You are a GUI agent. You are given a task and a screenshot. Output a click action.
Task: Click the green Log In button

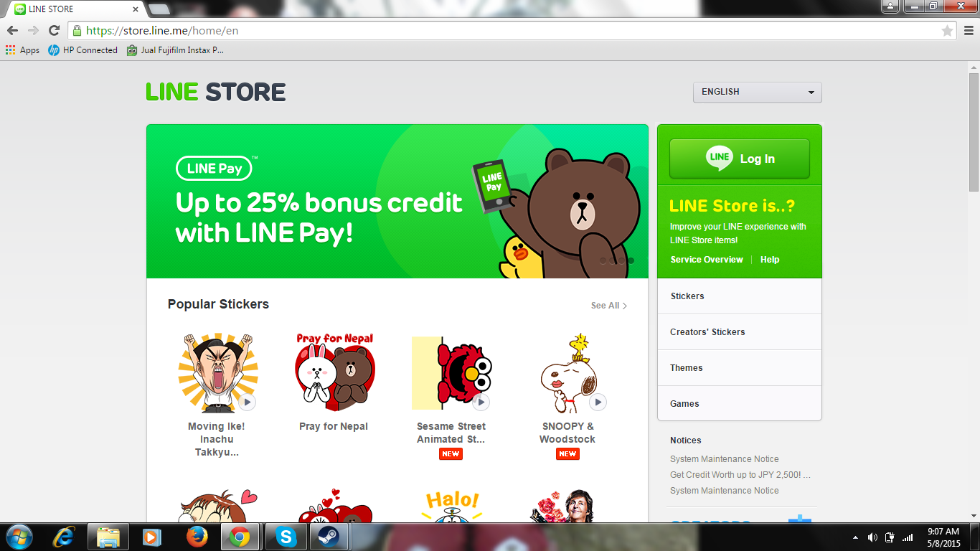click(739, 159)
